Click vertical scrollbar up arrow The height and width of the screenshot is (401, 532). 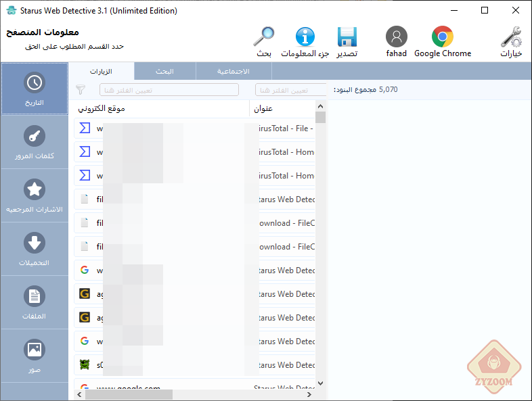(x=320, y=106)
